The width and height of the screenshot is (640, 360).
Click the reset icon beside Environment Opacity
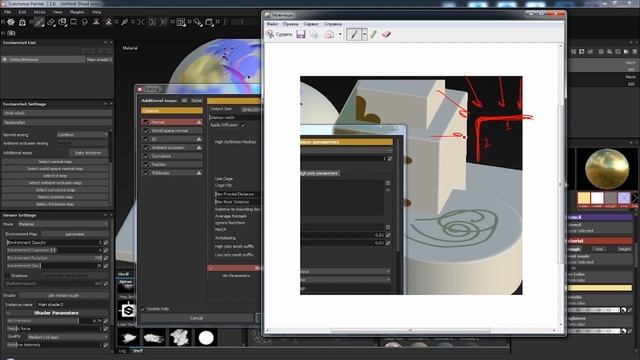coord(106,242)
